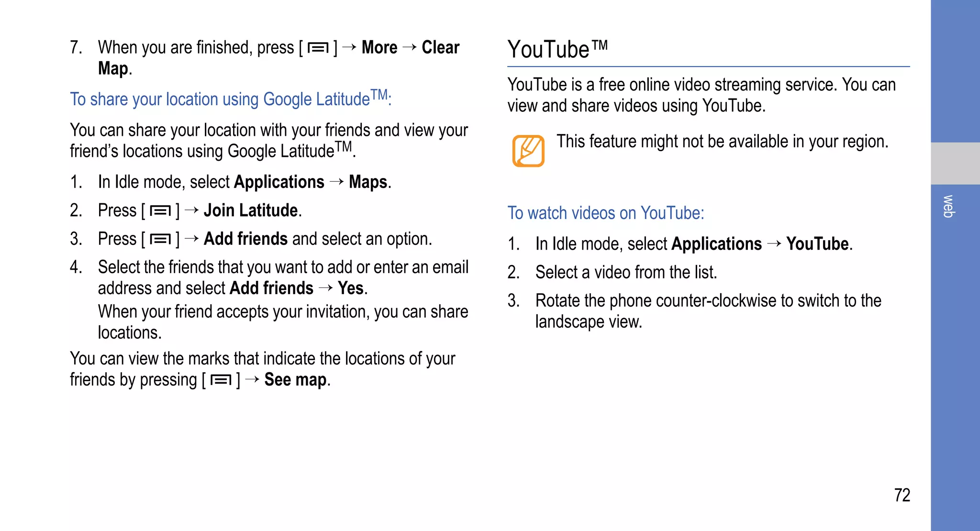Click the bold text See map
The height and width of the screenshot is (531, 980).
coord(295,380)
